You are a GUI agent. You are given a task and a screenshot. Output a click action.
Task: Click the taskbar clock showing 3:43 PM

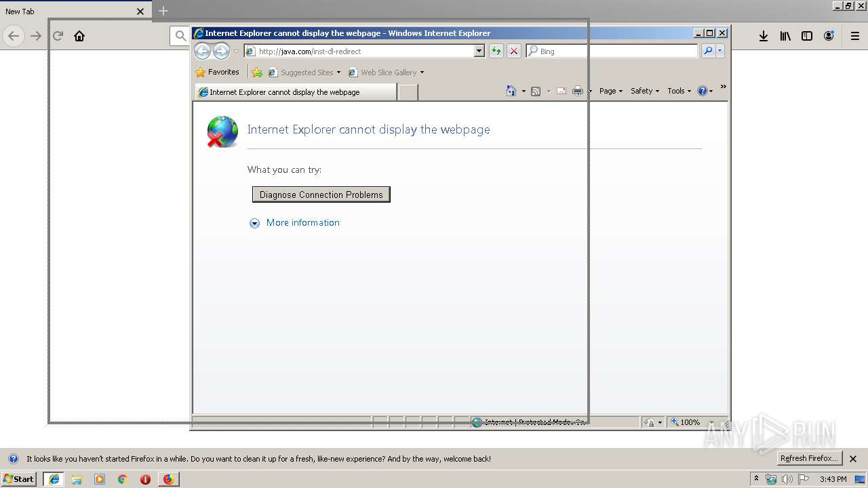tap(833, 479)
